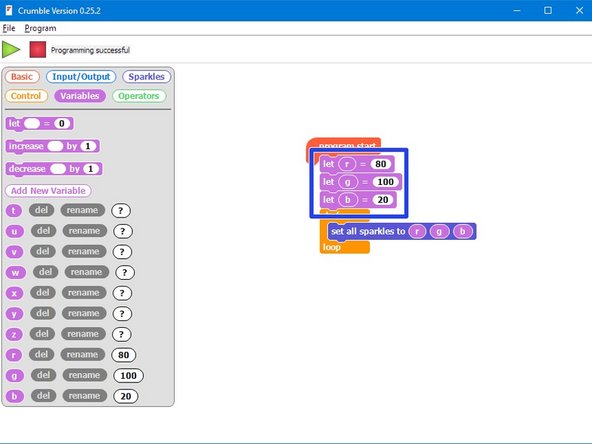Delete variable t
592x444 pixels.
(x=42, y=210)
